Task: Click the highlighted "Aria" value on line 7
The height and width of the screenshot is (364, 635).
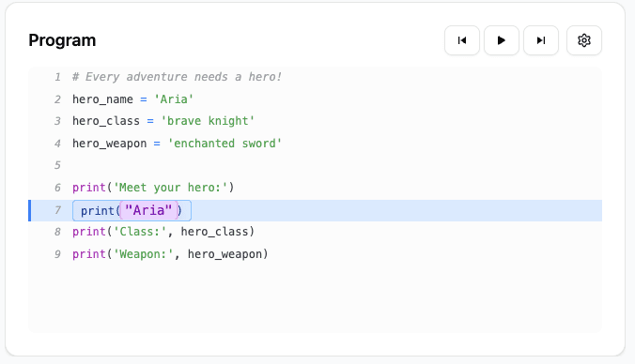Action: [x=148, y=210]
